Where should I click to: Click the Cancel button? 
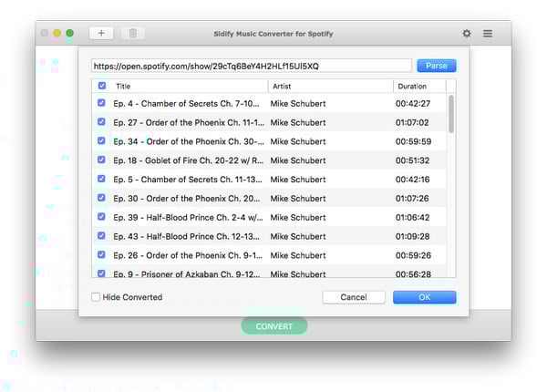click(x=354, y=297)
